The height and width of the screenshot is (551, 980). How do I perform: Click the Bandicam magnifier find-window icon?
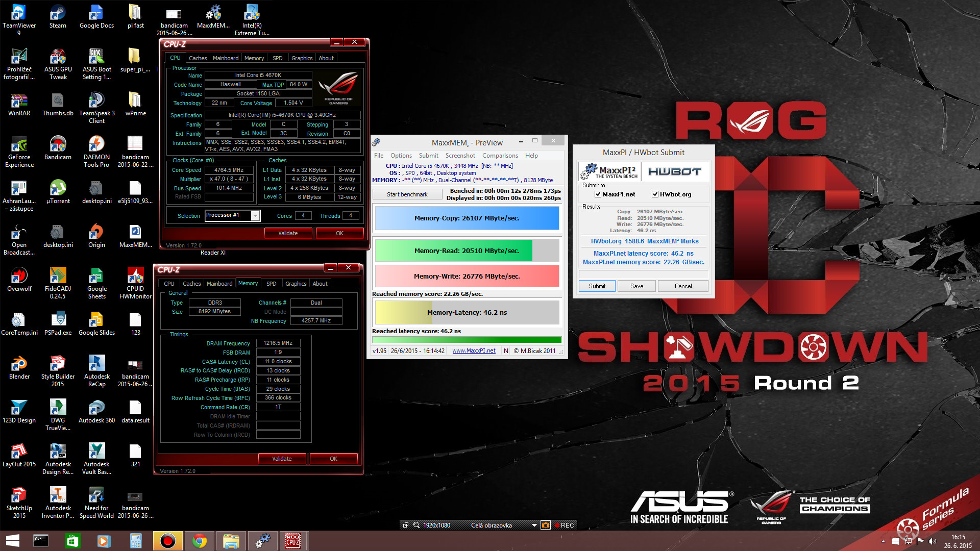coord(416,525)
